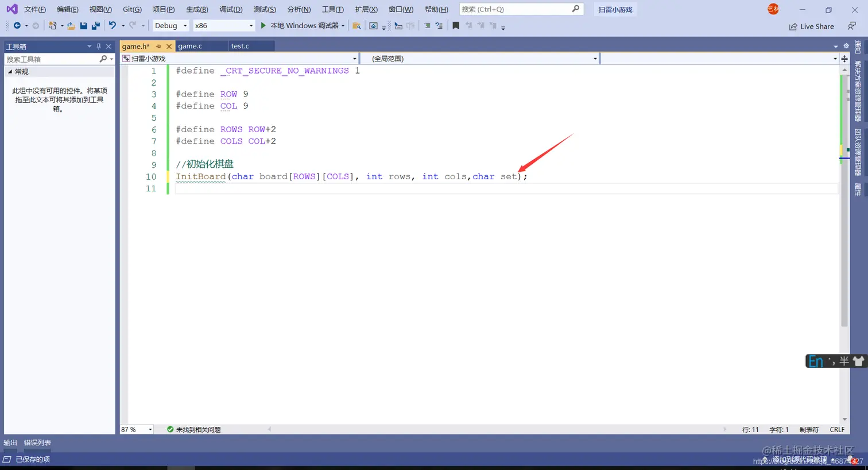Open the 工具(T) menu

332,9
